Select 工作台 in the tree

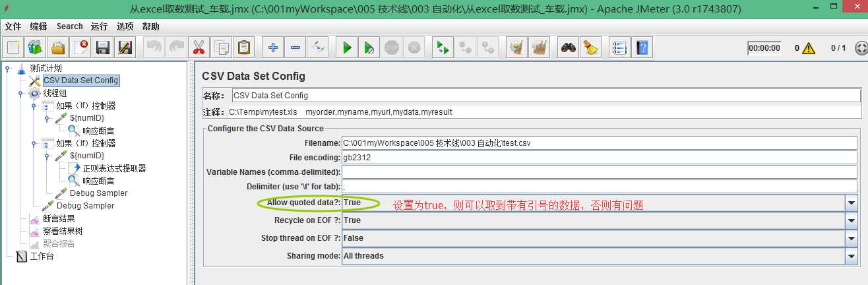[x=42, y=256]
